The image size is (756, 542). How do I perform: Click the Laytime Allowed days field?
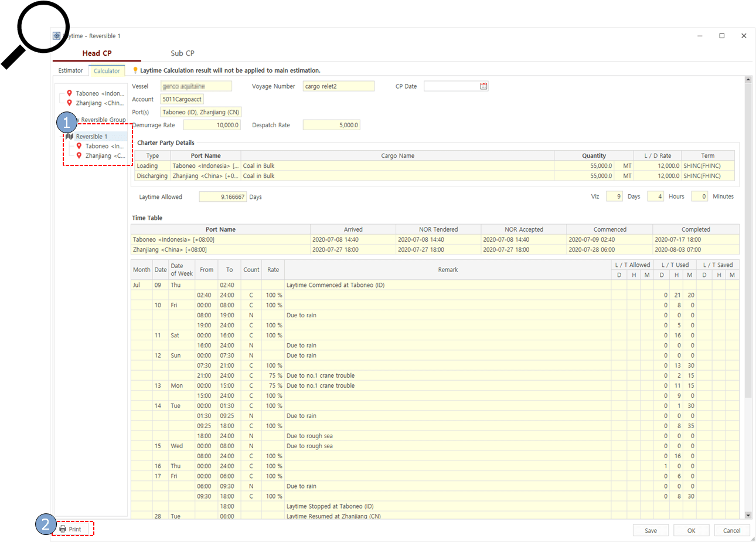coord(223,197)
